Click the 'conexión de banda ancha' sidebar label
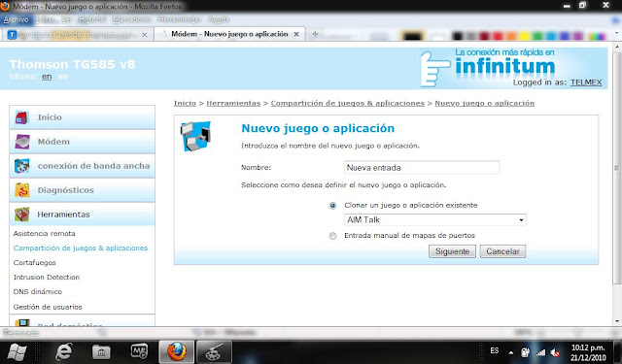 point(93,166)
